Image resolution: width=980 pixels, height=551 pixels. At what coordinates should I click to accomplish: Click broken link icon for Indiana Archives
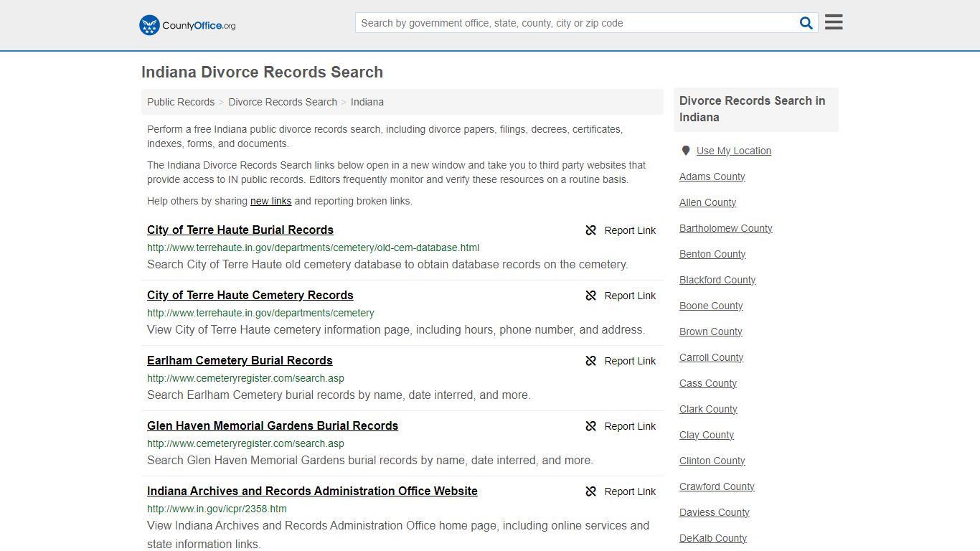(590, 491)
